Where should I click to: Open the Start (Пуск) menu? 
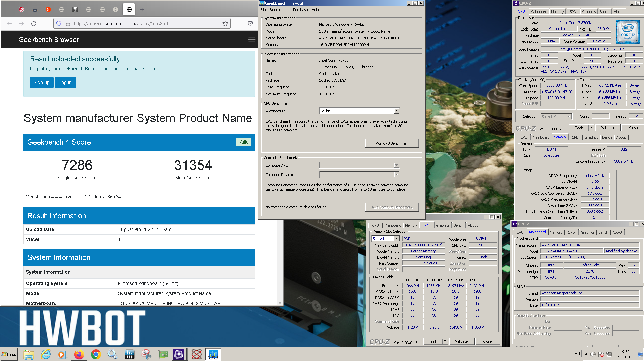point(9,354)
